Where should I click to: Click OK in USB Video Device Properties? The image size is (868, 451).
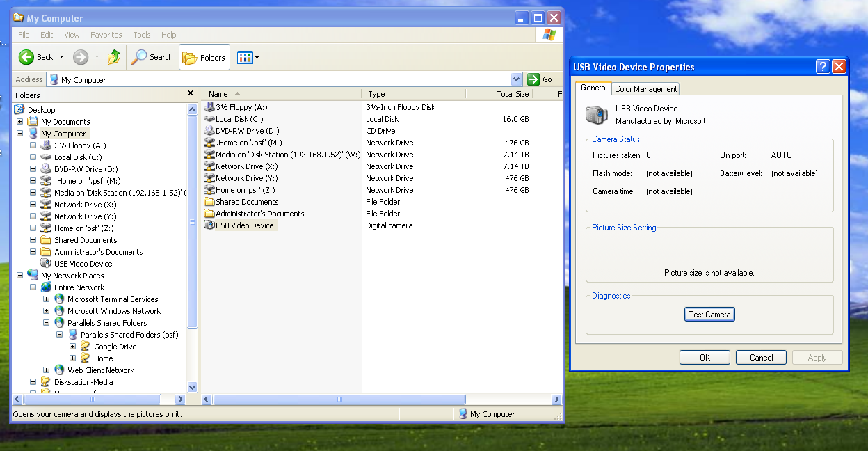705,358
